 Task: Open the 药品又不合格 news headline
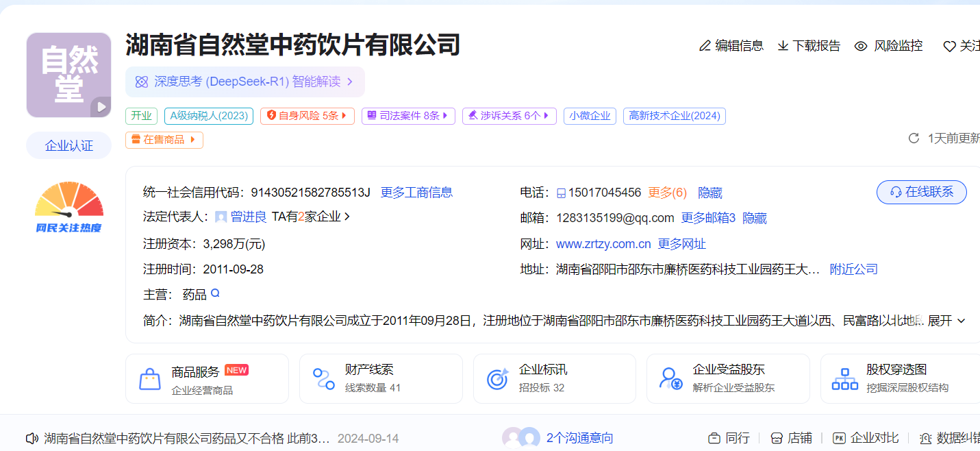187,438
